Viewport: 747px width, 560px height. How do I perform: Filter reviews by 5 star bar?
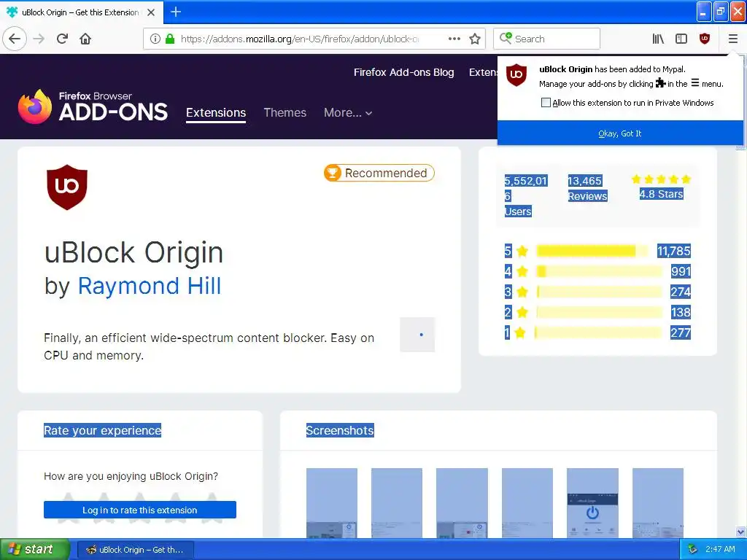[x=592, y=251]
